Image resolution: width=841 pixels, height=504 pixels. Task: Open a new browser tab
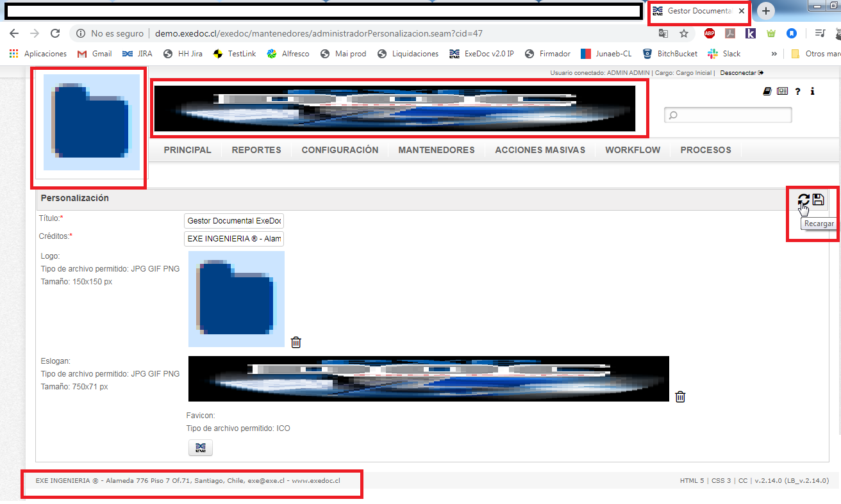[x=766, y=11]
